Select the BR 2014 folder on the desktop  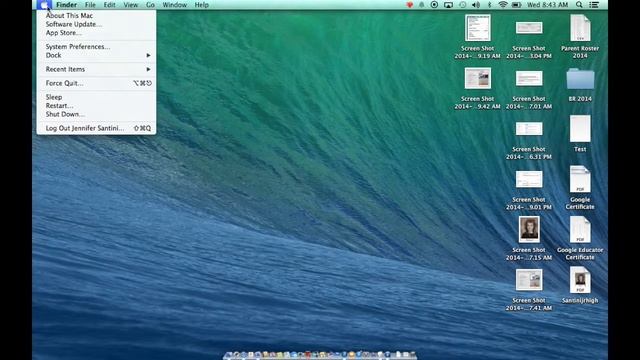pos(580,79)
